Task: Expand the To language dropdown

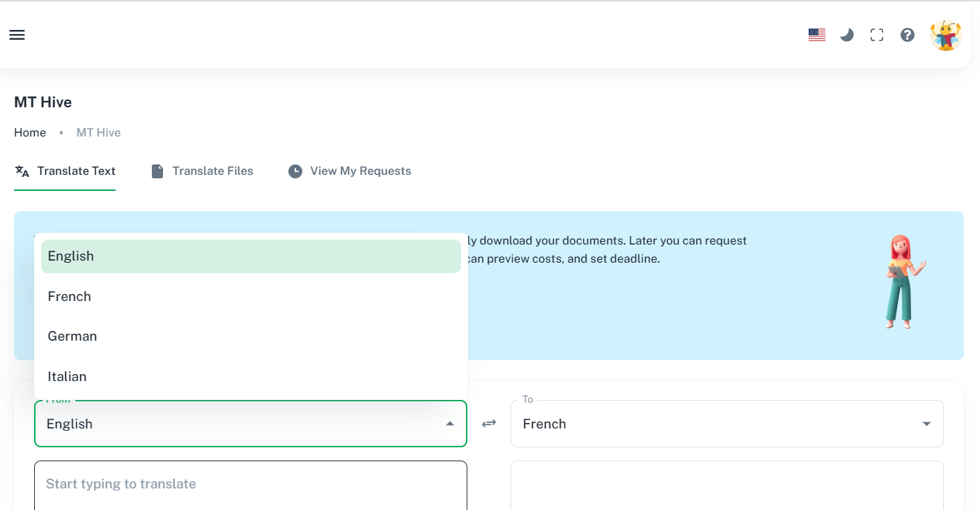Action: pyautogui.click(x=926, y=424)
